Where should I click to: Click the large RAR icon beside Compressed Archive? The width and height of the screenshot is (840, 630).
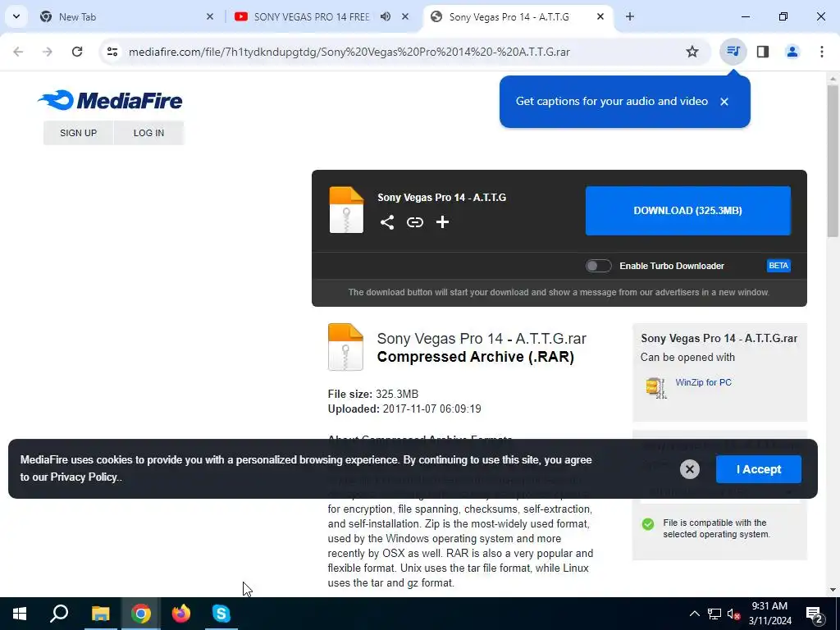(345, 347)
